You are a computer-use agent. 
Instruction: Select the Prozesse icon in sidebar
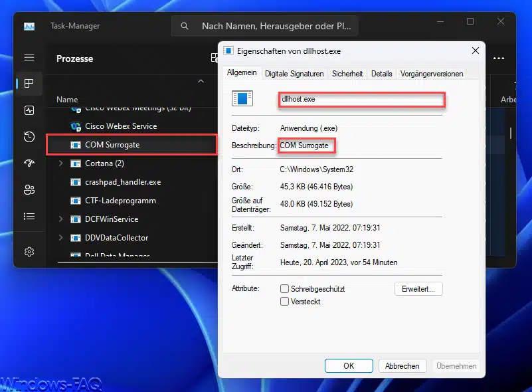point(29,84)
